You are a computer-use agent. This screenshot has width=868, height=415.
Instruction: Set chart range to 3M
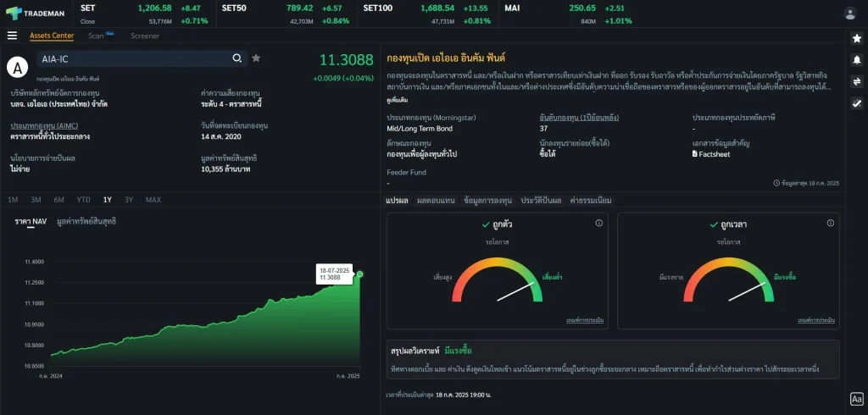(x=36, y=200)
